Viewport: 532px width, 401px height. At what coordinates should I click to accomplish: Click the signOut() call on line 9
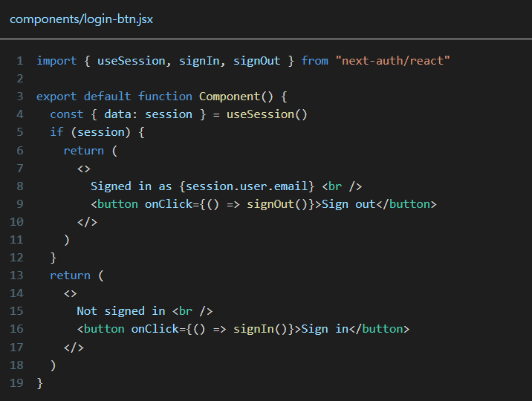(x=277, y=204)
